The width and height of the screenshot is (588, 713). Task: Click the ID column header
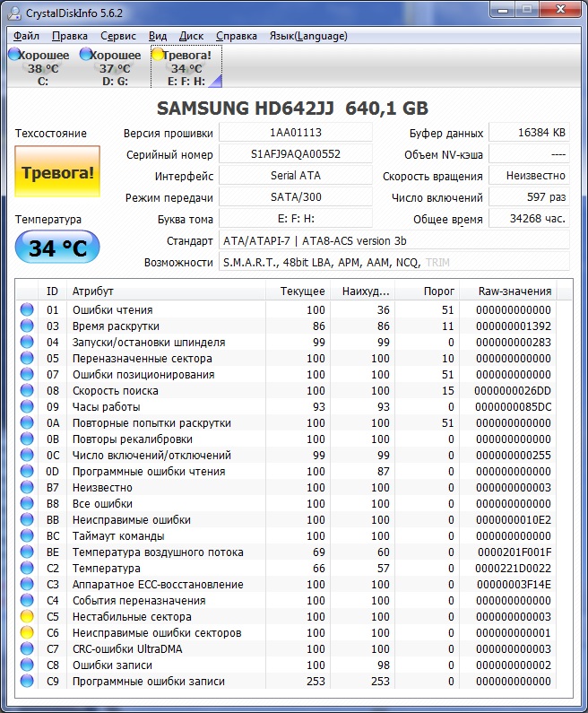tap(52, 291)
